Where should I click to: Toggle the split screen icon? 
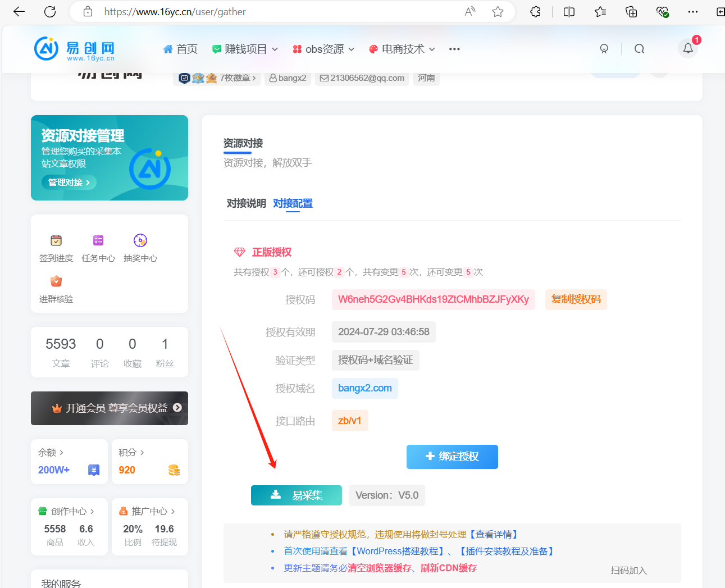point(569,12)
